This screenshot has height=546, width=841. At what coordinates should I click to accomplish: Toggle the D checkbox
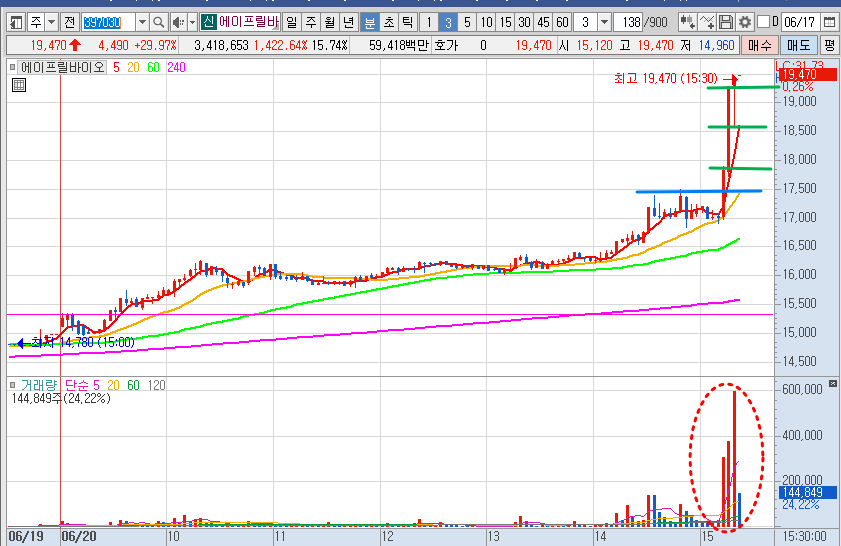click(763, 22)
